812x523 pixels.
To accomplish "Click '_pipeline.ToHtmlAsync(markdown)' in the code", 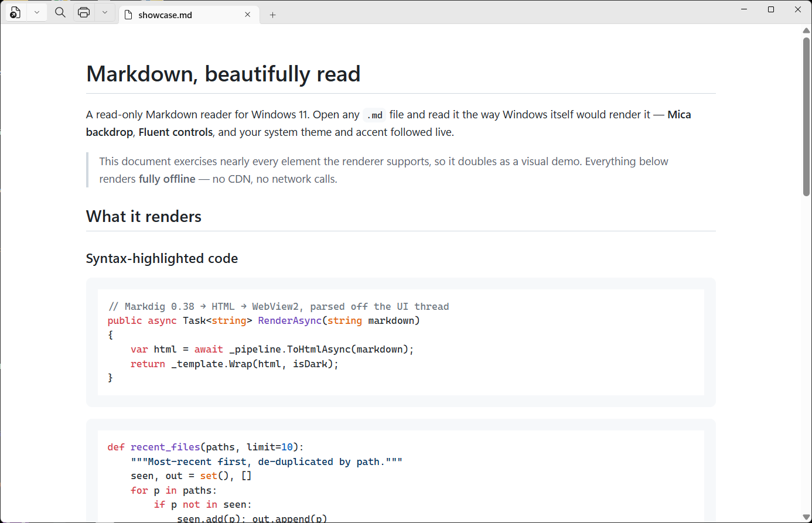I will point(319,350).
